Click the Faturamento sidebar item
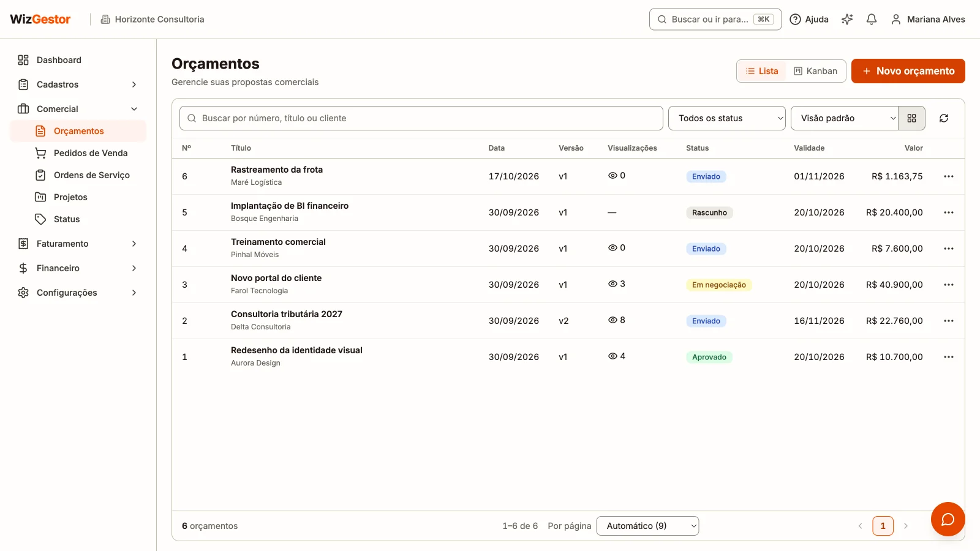Screen dimensions: 980x551 pyautogui.click(x=78, y=244)
